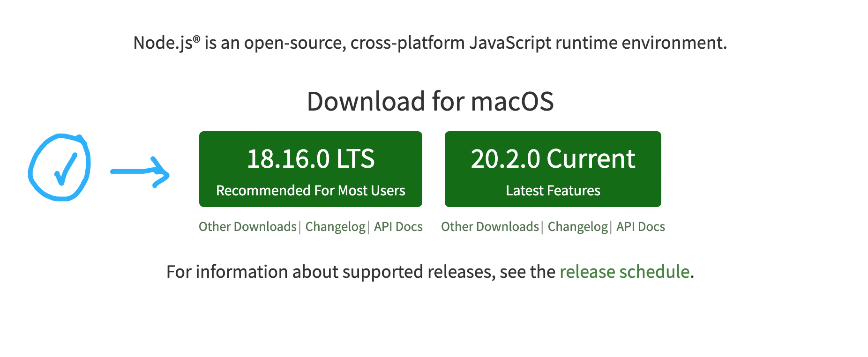Image resolution: width=868 pixels, height=357 pixels.
Task: Open API Docs under the Current button
Action: tap(640, 227)
